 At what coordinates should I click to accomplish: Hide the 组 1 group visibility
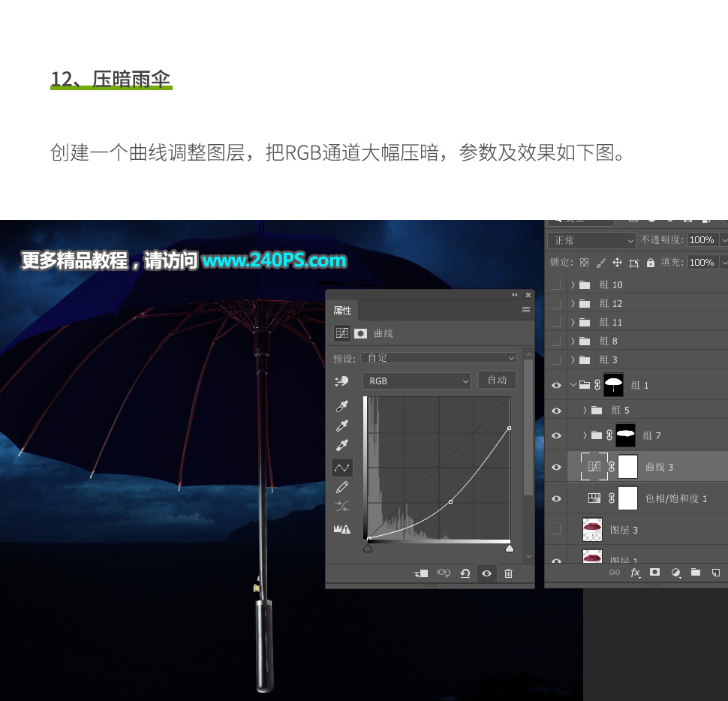pos(556,384)
